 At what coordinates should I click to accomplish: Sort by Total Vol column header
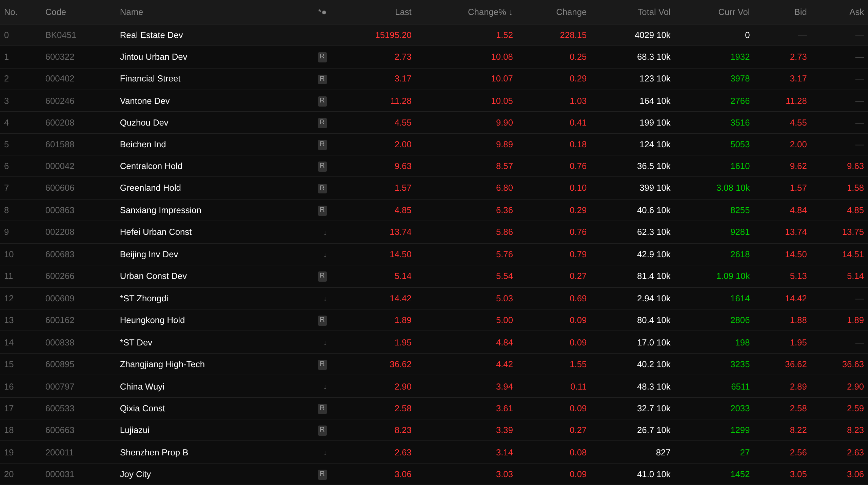[x=653, y=12]
